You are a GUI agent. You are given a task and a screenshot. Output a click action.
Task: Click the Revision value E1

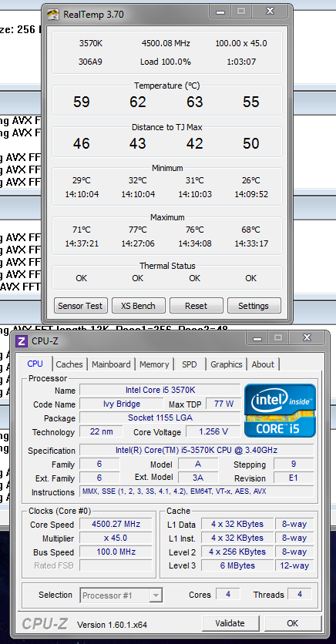294,478
